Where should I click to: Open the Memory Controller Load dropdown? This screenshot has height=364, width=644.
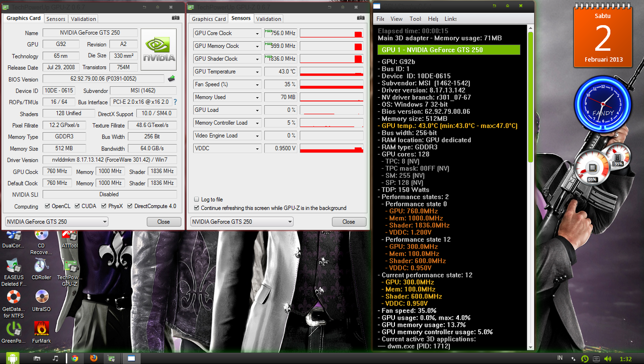coord(258,123)
